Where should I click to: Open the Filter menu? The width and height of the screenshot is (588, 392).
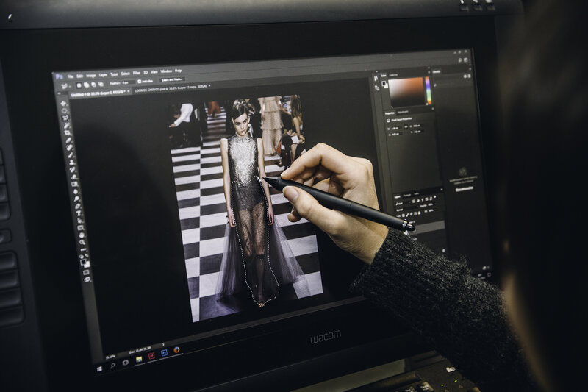tap(137, 73)
